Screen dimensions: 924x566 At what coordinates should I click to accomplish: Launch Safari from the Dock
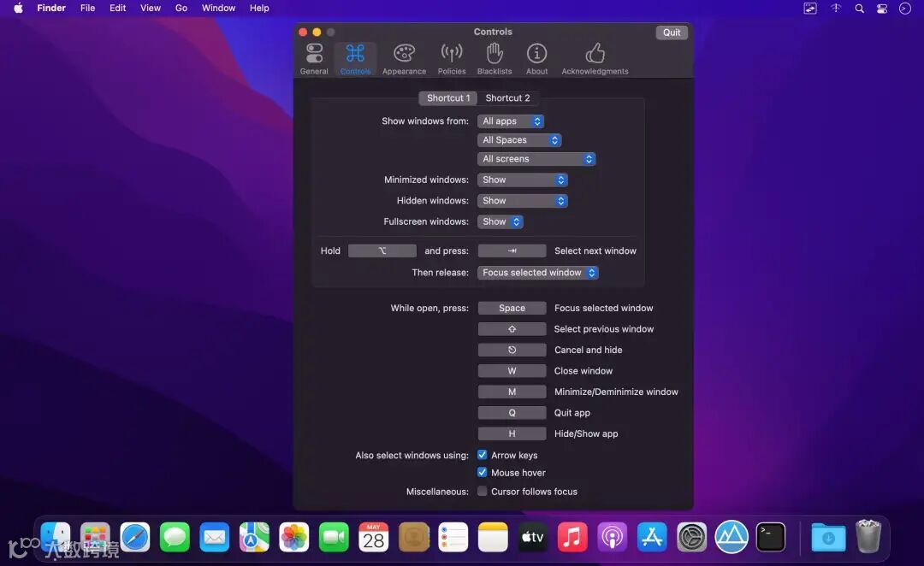click(135, 537)
